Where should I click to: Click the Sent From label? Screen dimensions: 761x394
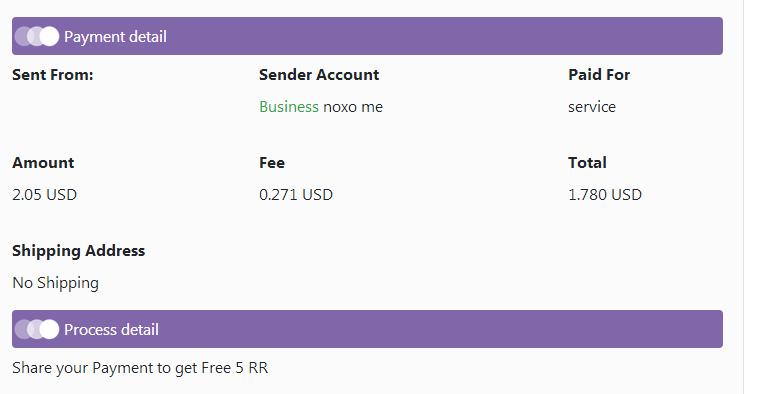click(52, 75)
